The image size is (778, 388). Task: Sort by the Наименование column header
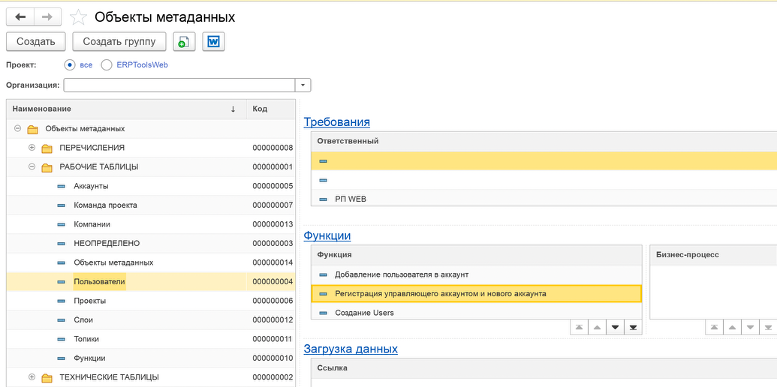[x=127, y=109]
